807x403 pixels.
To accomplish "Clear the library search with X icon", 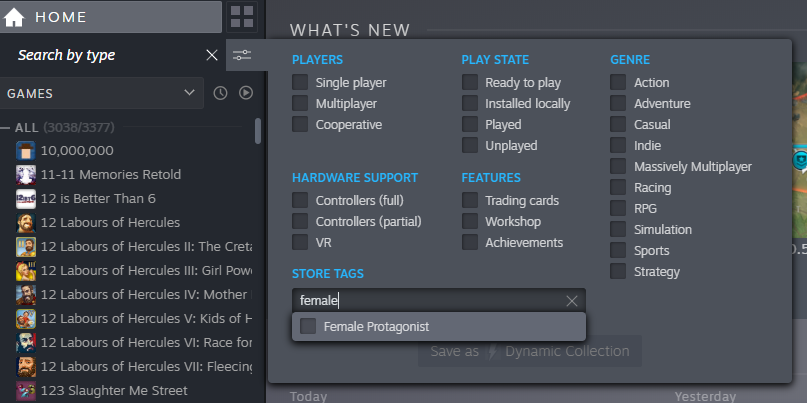I will click(x=211, y=55).
